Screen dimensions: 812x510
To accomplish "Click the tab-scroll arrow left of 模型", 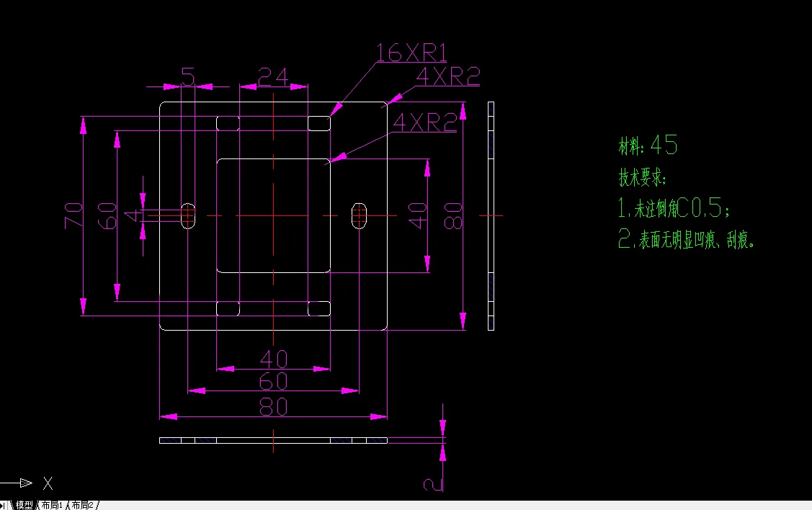I will coord(3,506).
